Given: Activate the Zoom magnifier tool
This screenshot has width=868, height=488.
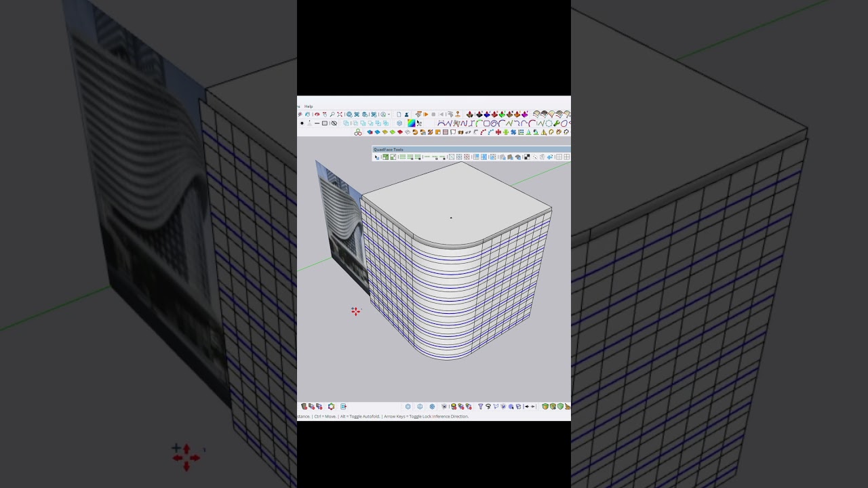Looking at the screenshot, I should pyautogui.click(x=332, y=115).
